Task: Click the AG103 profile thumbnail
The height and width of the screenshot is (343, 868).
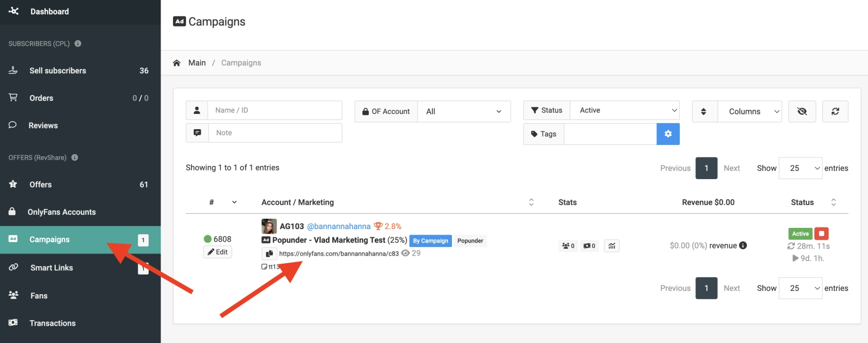Action: [269, 226]
